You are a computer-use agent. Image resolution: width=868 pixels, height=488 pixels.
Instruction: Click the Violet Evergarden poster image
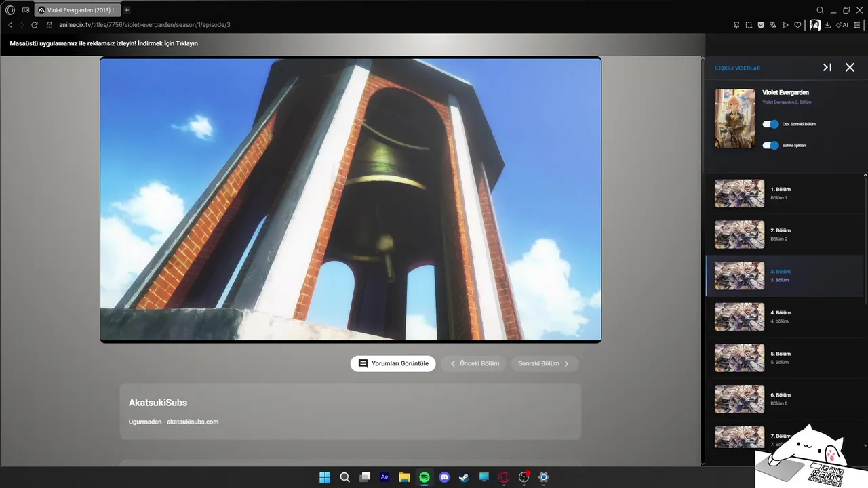[x=735, y=119]
